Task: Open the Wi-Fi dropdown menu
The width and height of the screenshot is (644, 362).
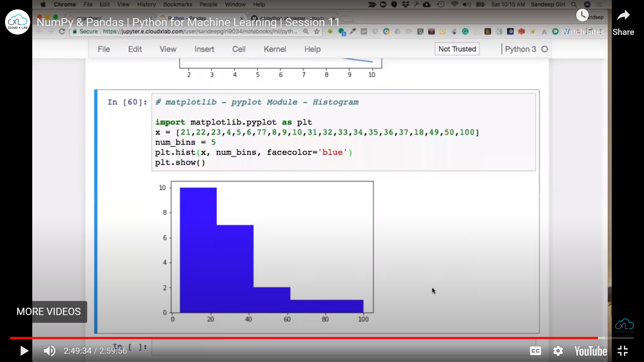Action: coord(454,4)
